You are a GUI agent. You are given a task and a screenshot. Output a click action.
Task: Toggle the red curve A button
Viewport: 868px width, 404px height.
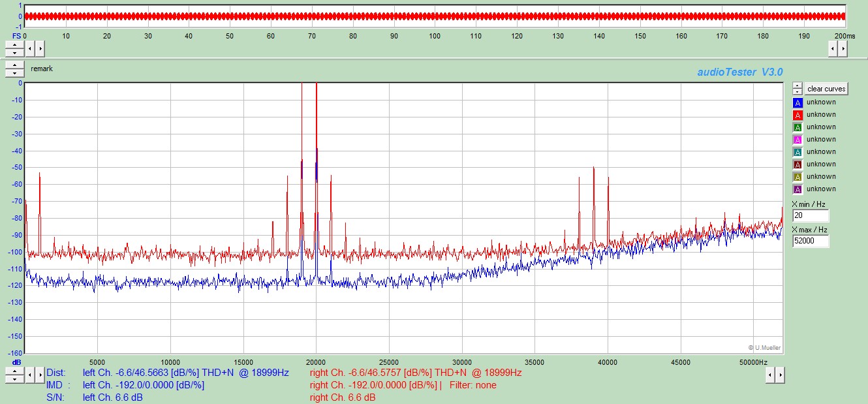798,115
